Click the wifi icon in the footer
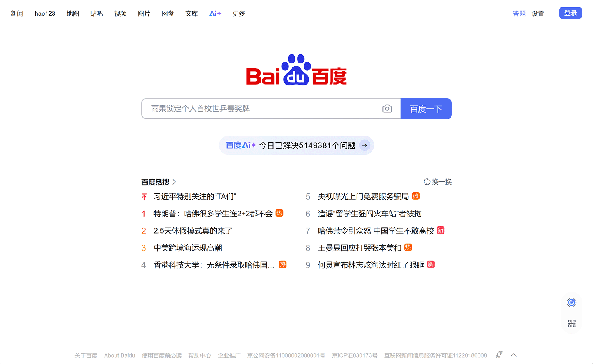The image size is (593, 364). (499, 355)
